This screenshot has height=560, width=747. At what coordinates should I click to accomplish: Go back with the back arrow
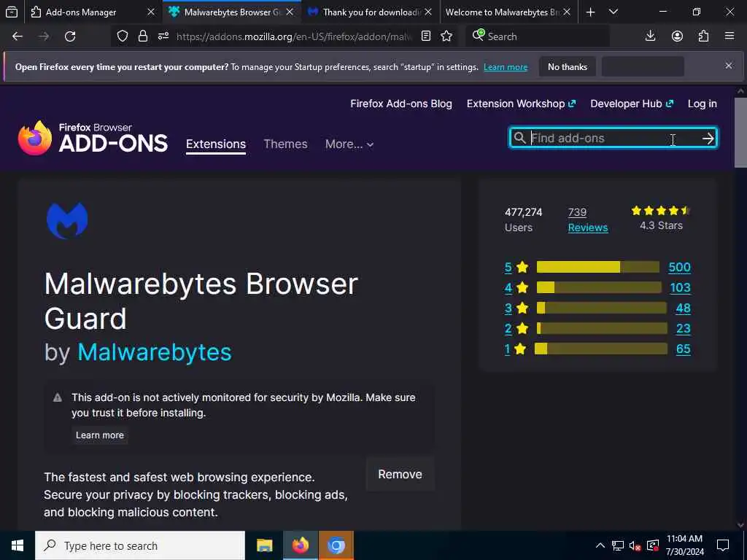(x=18, y=36)
